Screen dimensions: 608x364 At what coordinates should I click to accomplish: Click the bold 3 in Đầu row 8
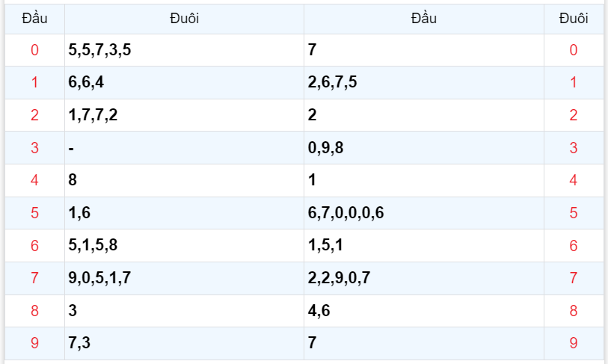click(72, 311)
